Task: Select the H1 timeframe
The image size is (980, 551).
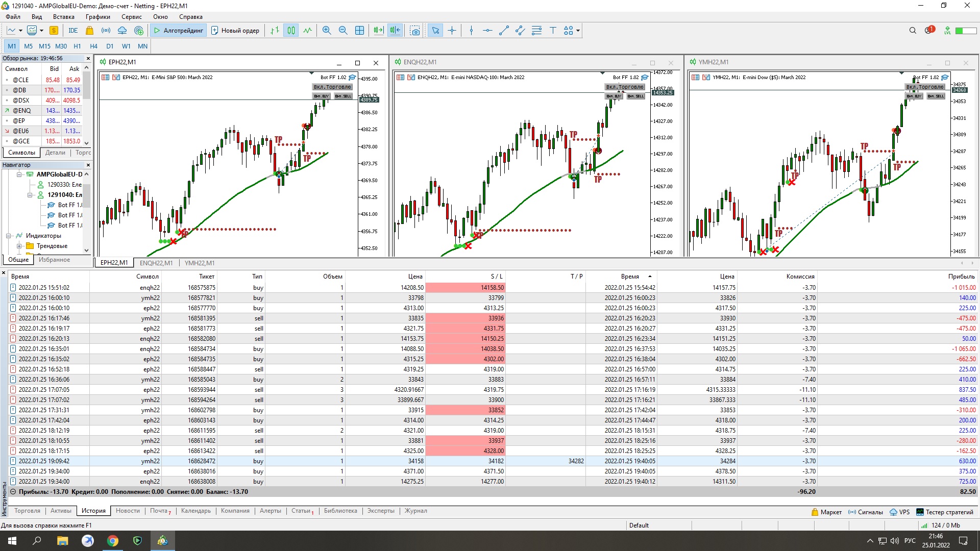Action: tap(77, 46)
